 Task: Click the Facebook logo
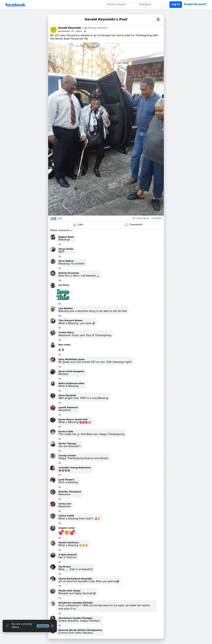(x=15, y=5)
